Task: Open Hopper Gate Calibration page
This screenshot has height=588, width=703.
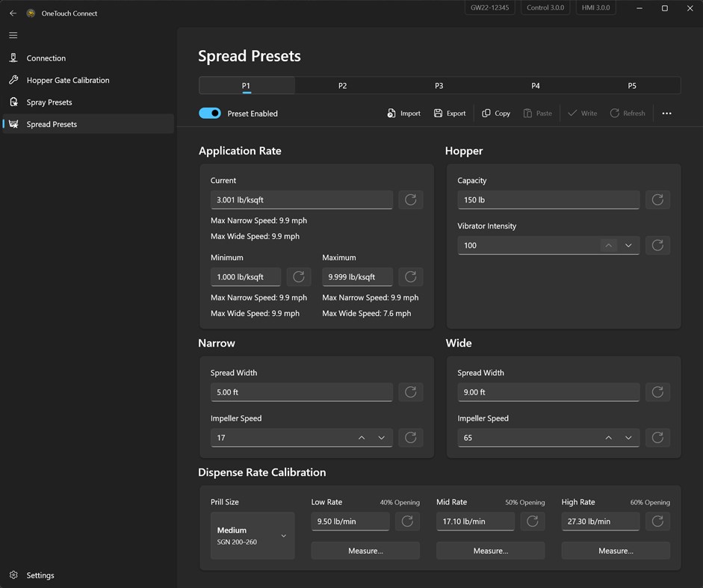Action: tap(68, 80)
